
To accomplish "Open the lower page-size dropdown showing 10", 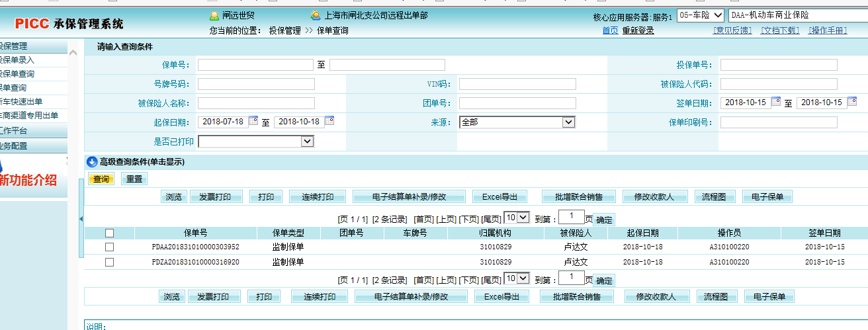I will (517, 278).
